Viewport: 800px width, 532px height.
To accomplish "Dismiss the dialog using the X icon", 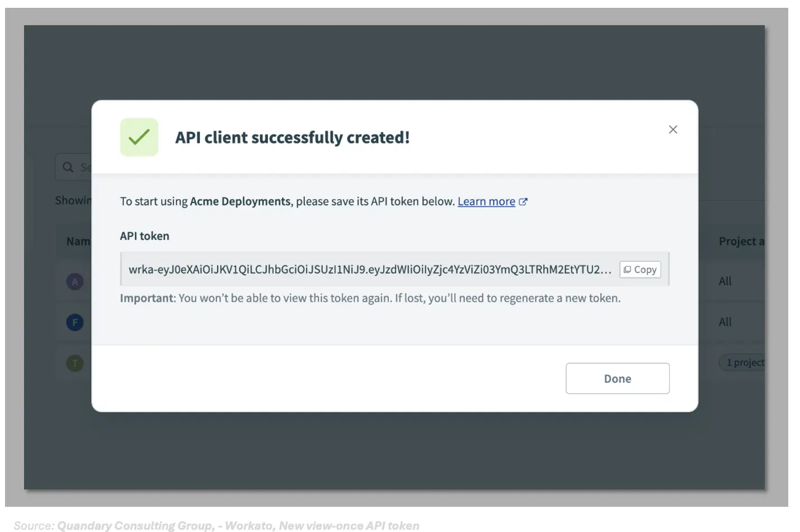I will click(673, 129).
